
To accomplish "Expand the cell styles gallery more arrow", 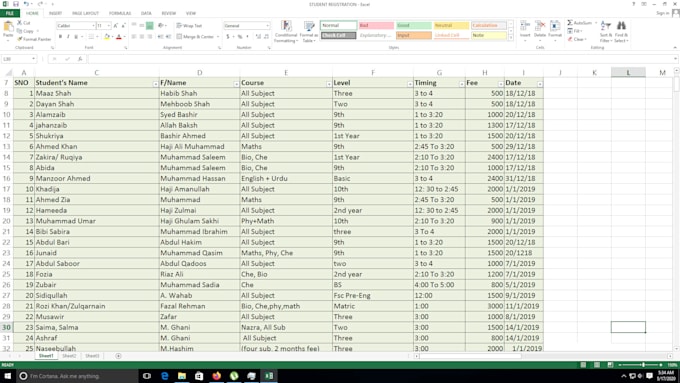I will (x=510, y=38).
